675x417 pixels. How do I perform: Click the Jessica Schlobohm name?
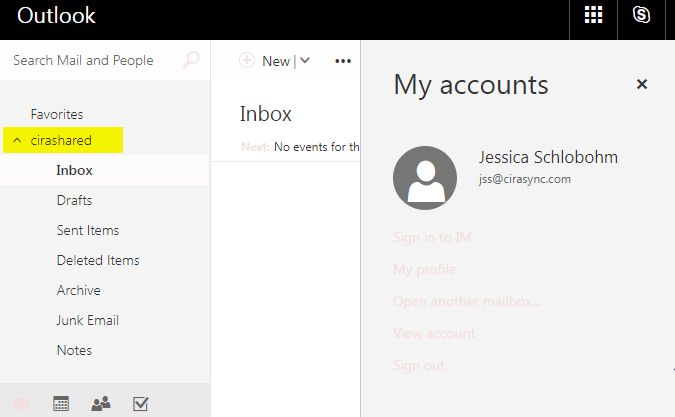point(548,157)
